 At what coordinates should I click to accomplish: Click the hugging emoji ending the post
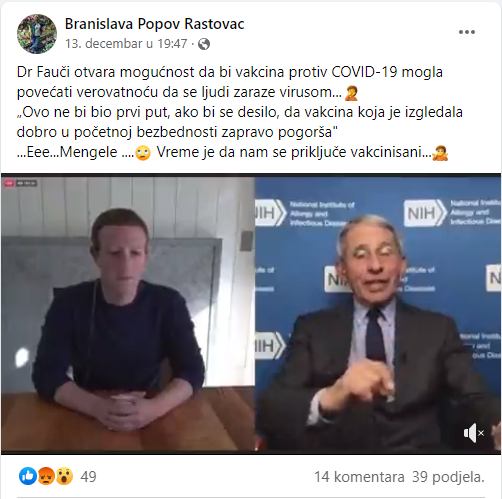point(440,153)
